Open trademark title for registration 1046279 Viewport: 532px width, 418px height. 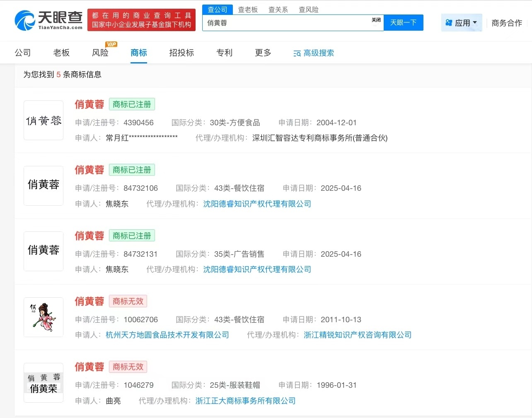point(89,367)
